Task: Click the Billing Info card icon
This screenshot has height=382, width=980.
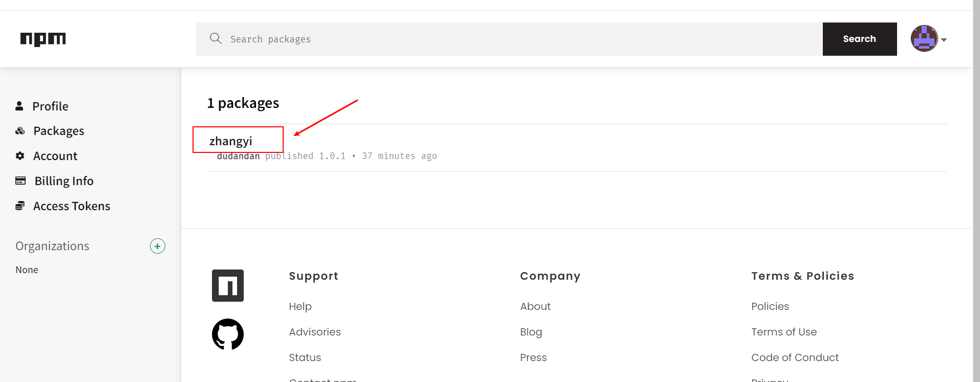Action: 20,181
